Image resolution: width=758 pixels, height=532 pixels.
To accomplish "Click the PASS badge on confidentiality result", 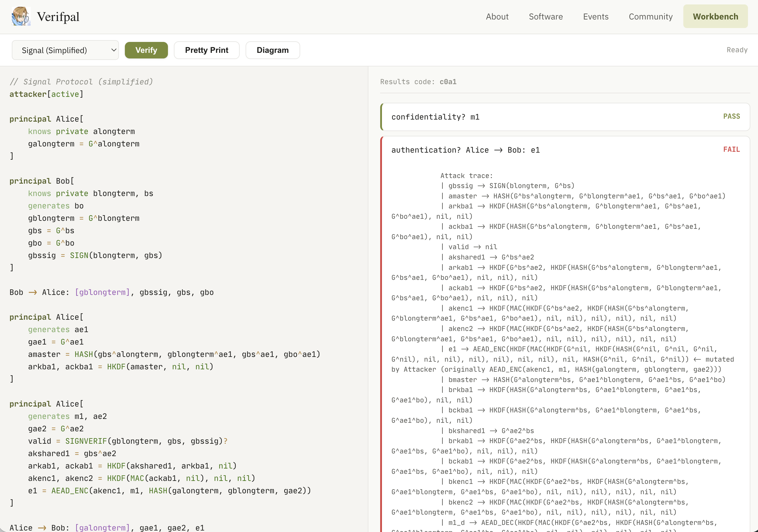I will point(732,116).
